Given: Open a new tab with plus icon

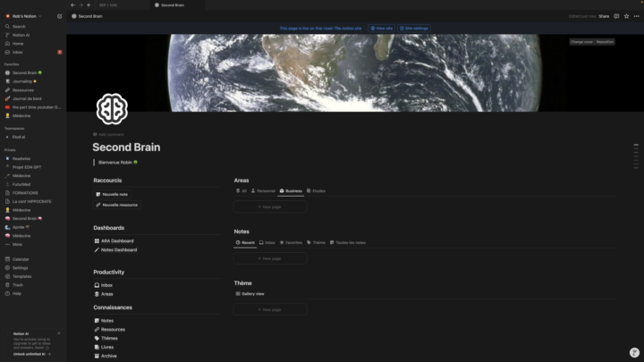Looking at the screenshot, I should tap(89, 5).
